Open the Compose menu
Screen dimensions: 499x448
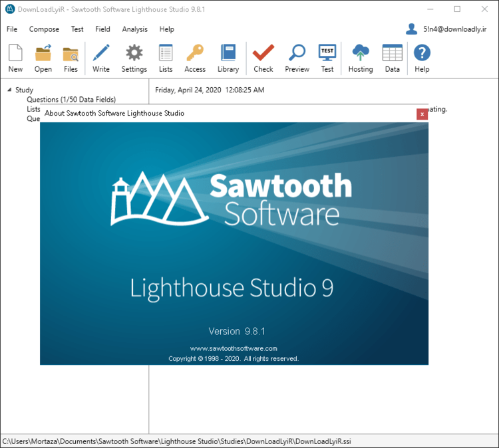44,29
